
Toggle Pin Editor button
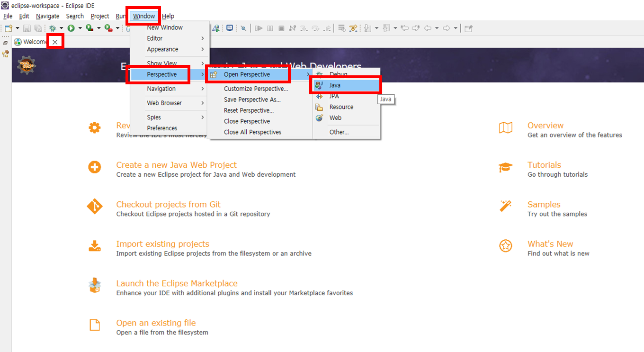[x=468, y=28]
